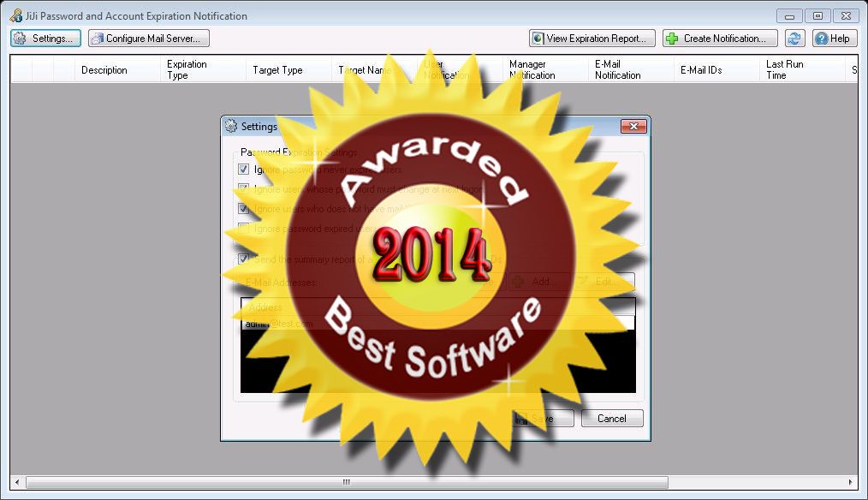Screen dimensions: 868x500
Task: Click the horizontal scrollbar thumb
Action: pos(347,482)
